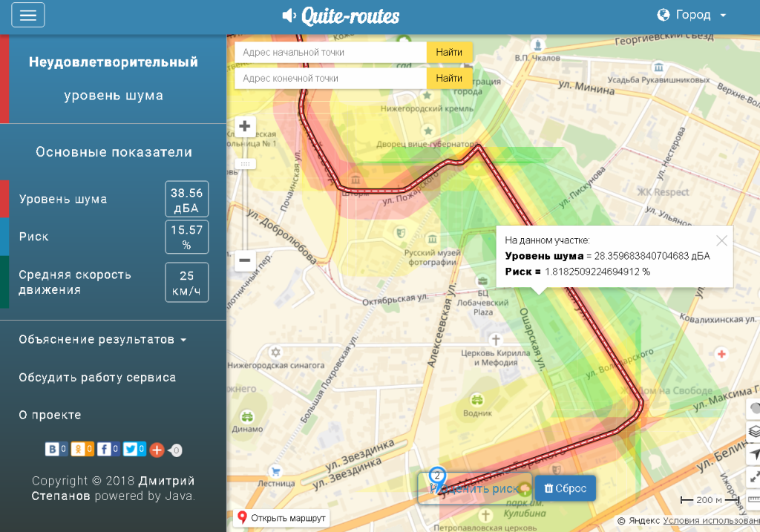Zoom in the map with plus button

click(x=244, y=126)
